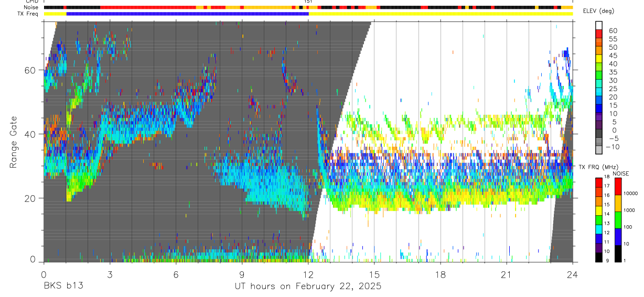Click the '100' value on NOISE scale
Image resolution: width=644 pixels, height=297 pixels.
(x=629, y=227)
